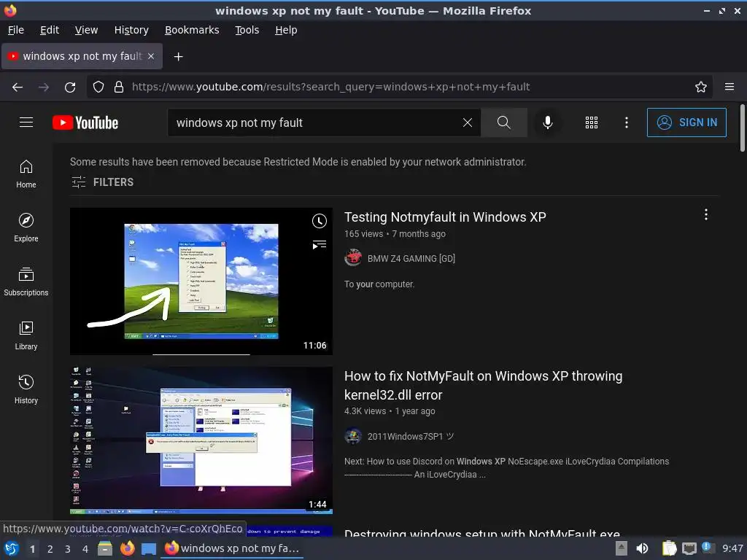Screen dimensions: 747x560
Task: Go to Home in sidebar
Action: click(26, 174)
